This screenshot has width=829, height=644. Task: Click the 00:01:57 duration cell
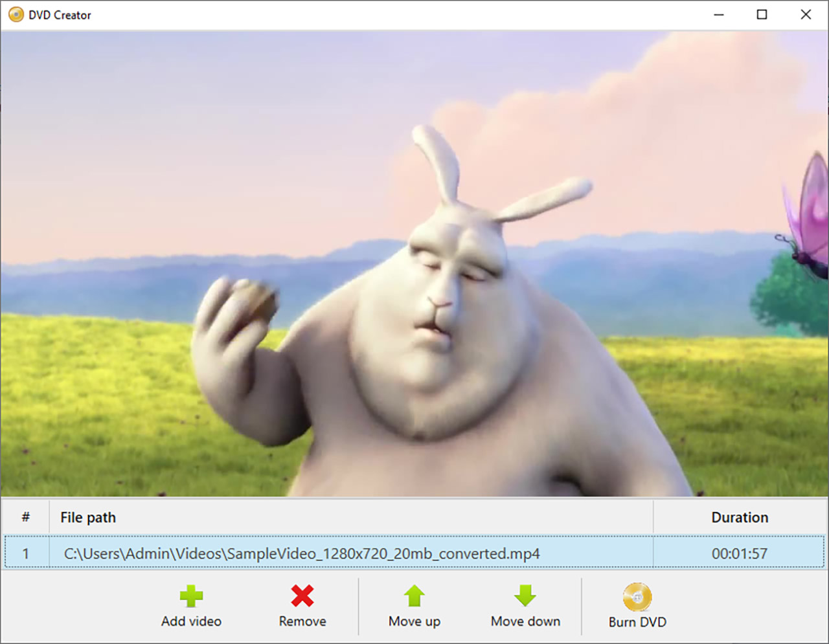739,554
